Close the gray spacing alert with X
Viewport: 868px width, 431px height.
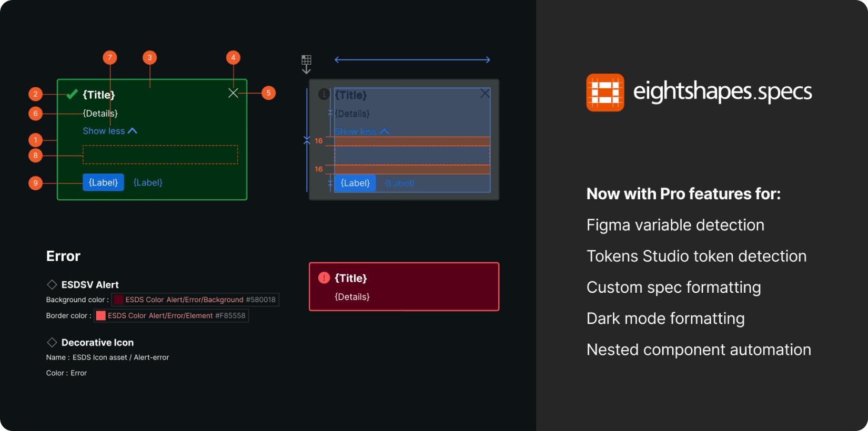(x=485, y=94)
